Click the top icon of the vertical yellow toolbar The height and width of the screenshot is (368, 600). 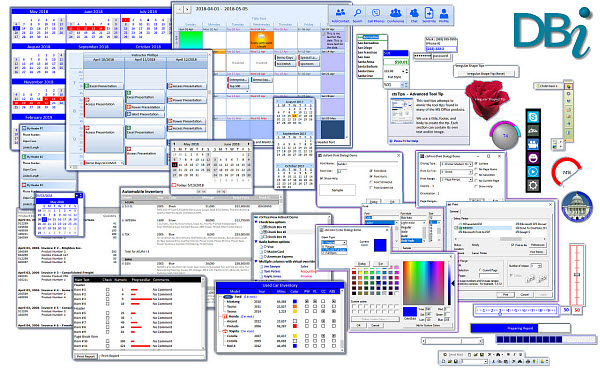[x=568, y=87]
